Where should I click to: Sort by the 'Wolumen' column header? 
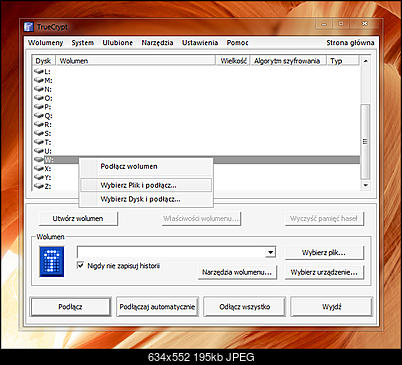pyautogui.click(x=135, y=61)
